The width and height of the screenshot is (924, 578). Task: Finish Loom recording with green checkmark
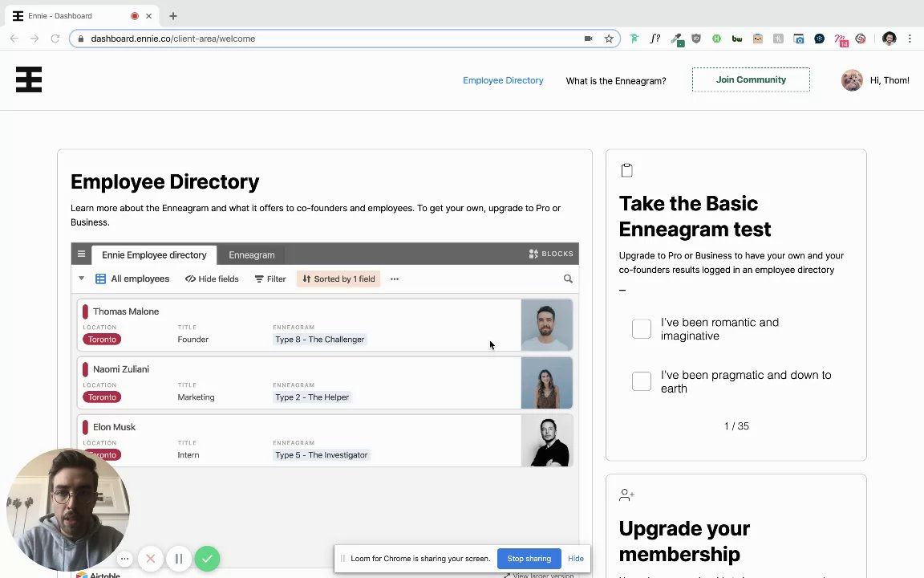click(x=207, y=559)
